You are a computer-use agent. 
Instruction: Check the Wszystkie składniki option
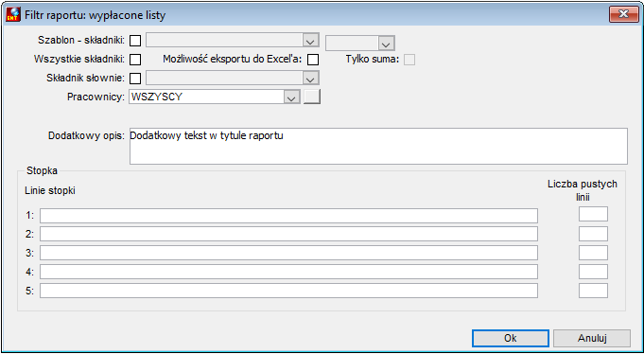pos(135,60)
